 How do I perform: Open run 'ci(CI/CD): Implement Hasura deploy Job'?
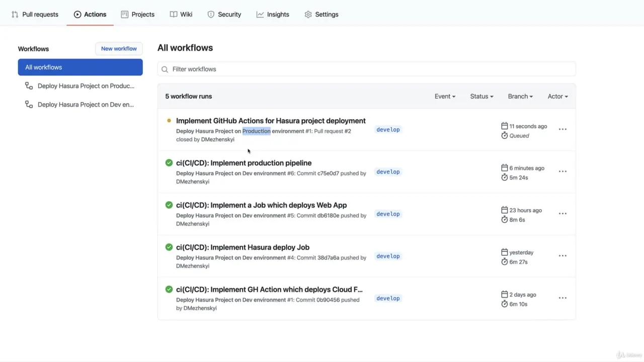tap(243, 247)
